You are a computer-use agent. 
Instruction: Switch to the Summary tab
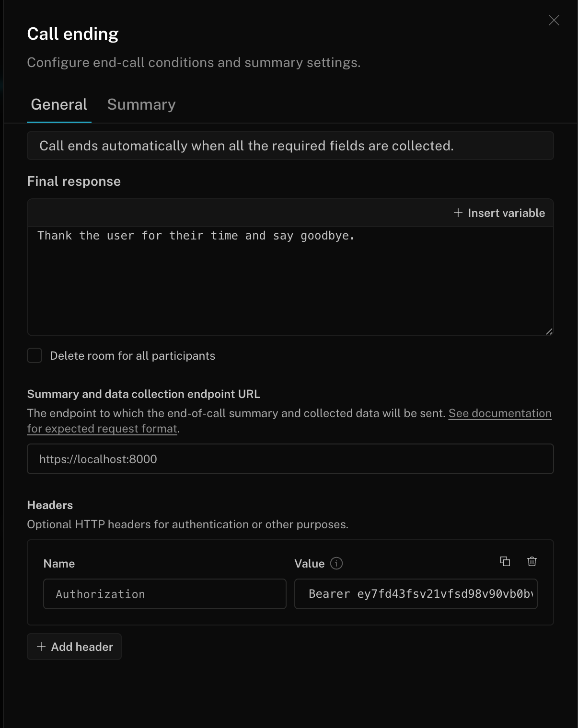point(141,104)
